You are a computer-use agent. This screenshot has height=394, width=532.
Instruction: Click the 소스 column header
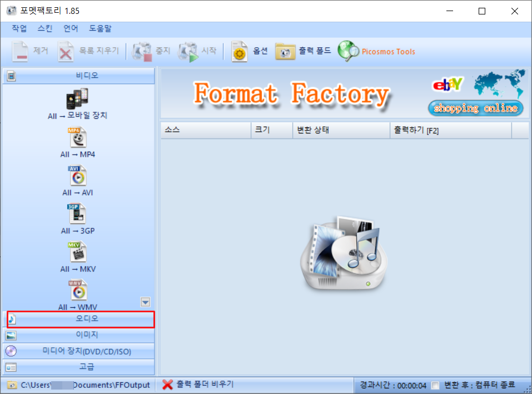pyautogui.click(x=206, y=130)
